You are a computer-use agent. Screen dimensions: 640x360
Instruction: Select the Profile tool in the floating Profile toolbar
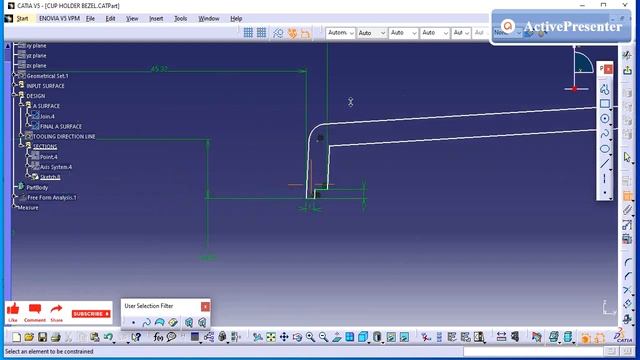tap(604, 89)
